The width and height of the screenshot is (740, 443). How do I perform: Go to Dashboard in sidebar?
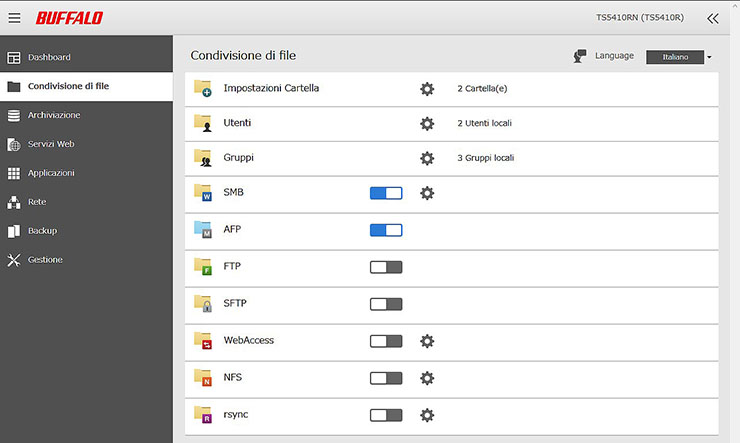[49, 57]
